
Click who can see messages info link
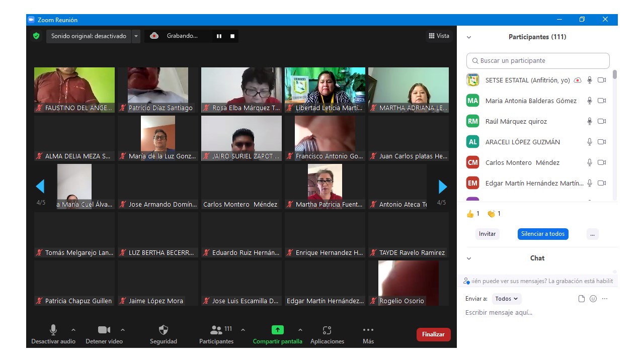(539, 281)
